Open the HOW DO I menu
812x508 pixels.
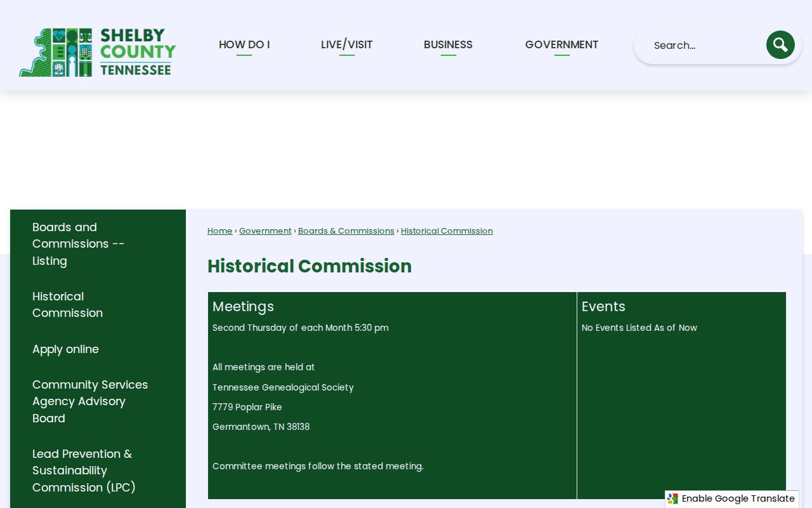click(x=244, y=44)
